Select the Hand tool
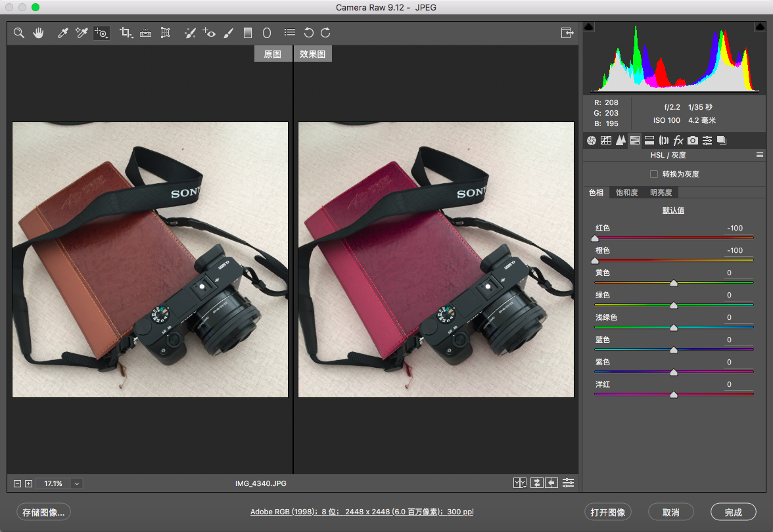 pyautogui.click(x=38, y=33)
